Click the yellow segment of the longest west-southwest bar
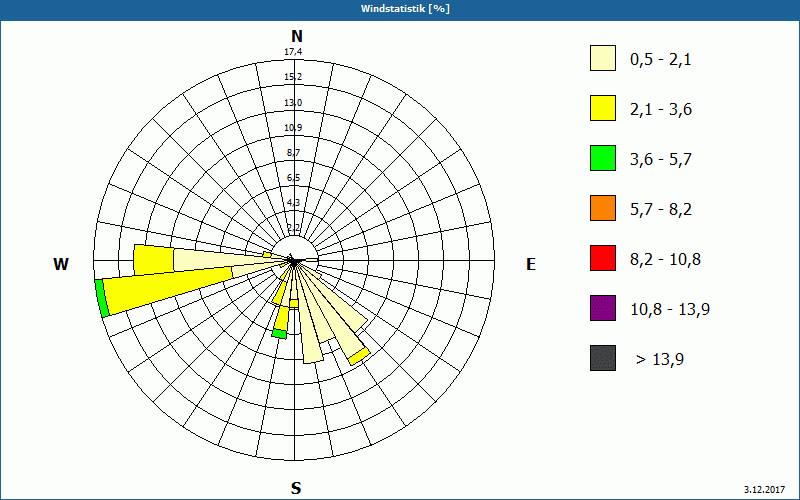Image resolution: width=800 pixels, height=500 pixels. click(168, 290)
